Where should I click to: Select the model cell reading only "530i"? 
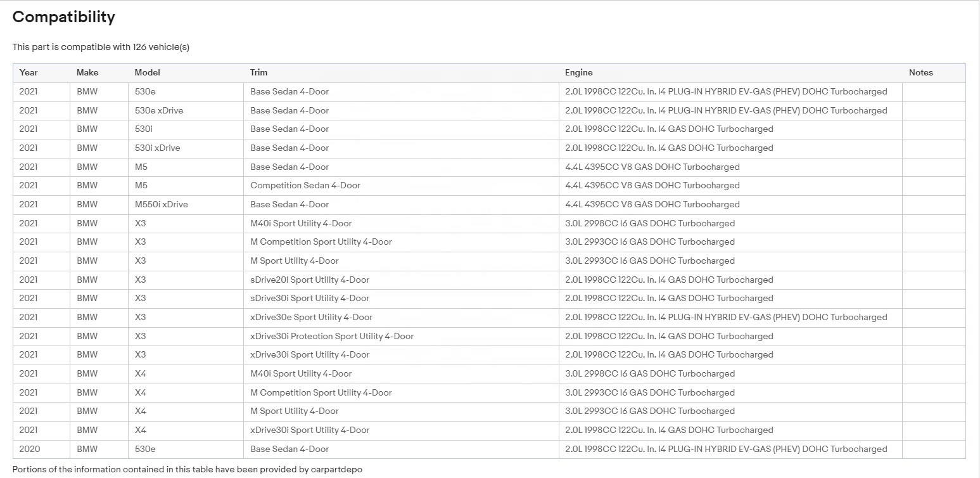pyautogui.click(x=143, y=129)
